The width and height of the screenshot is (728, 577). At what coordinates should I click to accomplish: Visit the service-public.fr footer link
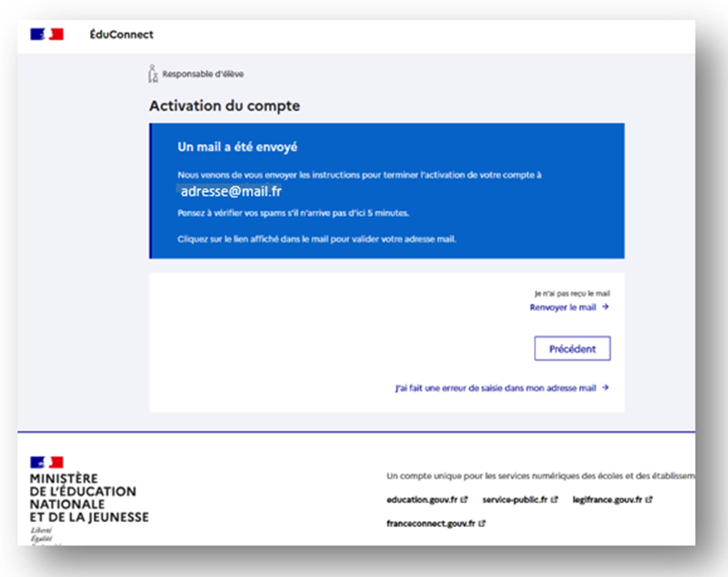click(515, 500)
